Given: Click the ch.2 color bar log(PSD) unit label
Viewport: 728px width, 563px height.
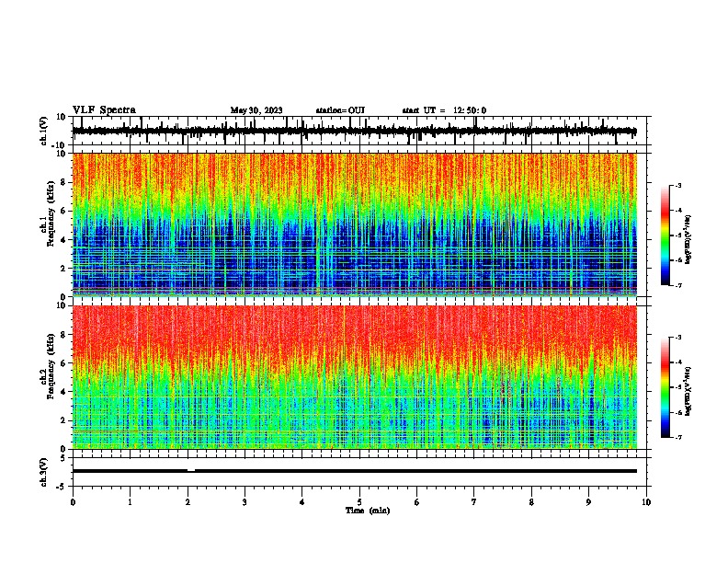Looking at the screenshot, I should [x=688, y=391].
